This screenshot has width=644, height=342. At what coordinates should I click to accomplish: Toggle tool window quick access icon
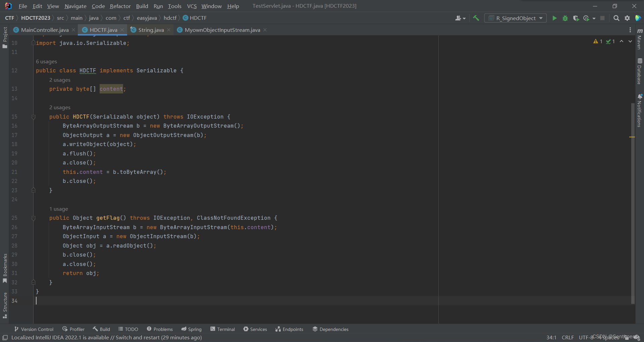[x=5, y=338]
